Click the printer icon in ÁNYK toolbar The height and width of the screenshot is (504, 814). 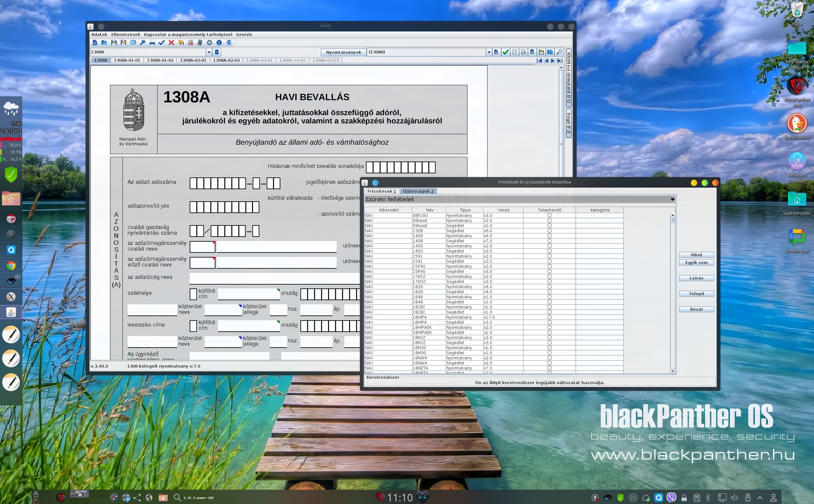(152, 43)
